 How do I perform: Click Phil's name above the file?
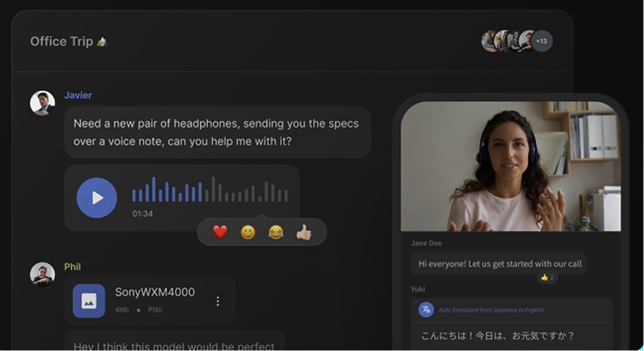[x=73, y=267]
